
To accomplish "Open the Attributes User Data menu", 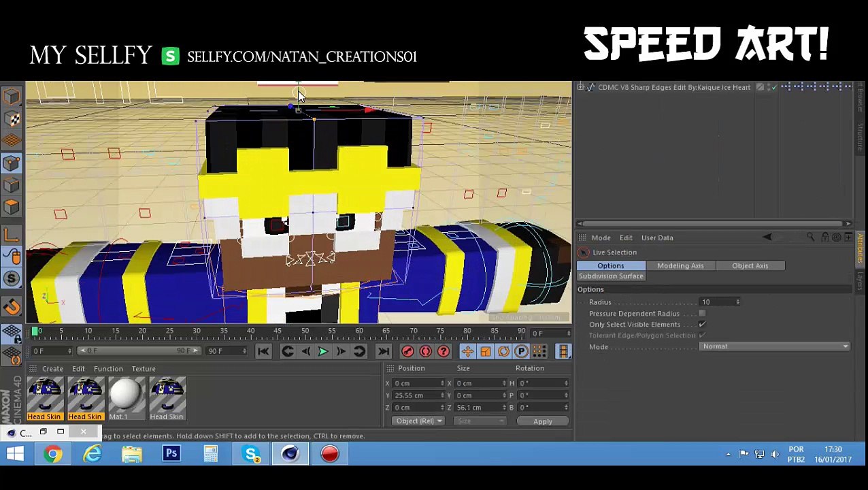I will coord(657,238).
